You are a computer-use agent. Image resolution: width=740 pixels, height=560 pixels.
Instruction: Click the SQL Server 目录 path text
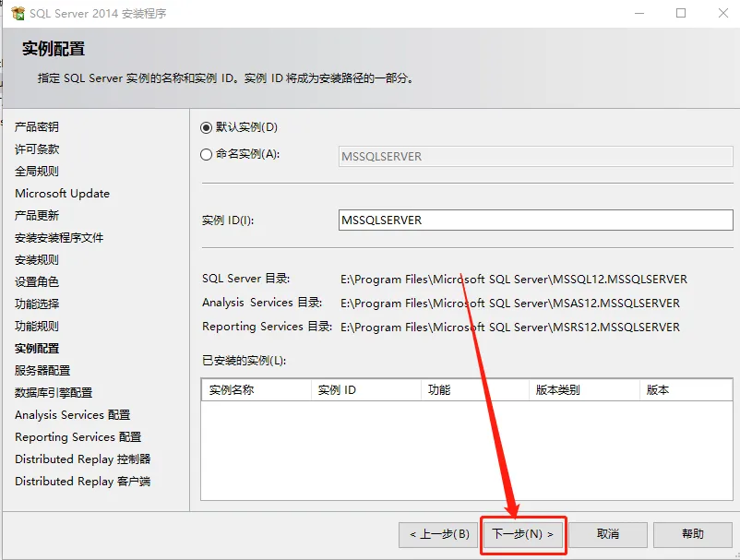[x=514, y=280]
